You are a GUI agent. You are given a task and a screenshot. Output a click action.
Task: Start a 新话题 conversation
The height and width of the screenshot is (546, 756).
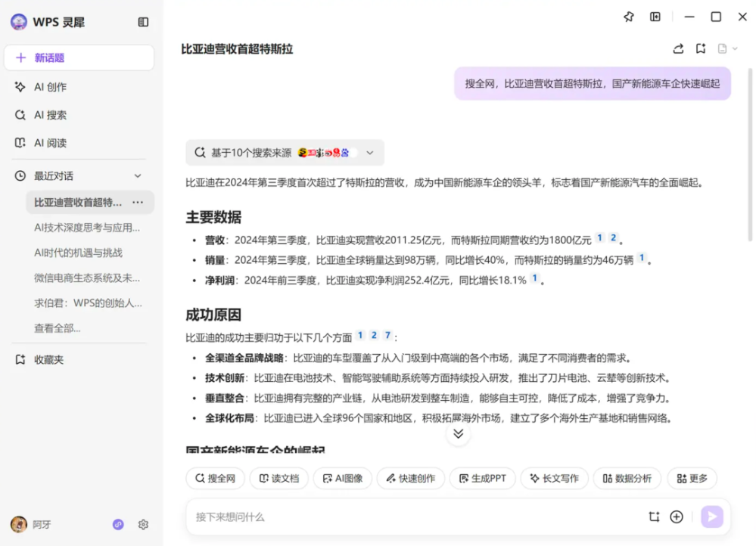tap(79, 57)
